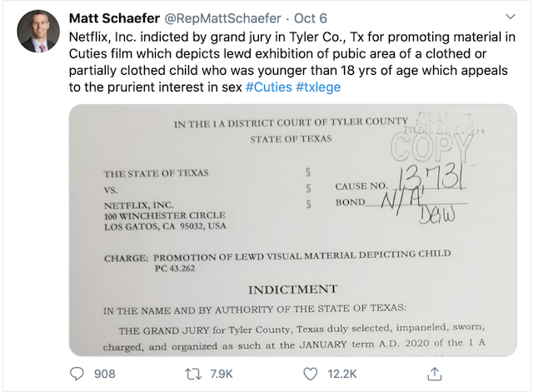Select the @RepMattSchaefer handle

click(x=220, y=18)
